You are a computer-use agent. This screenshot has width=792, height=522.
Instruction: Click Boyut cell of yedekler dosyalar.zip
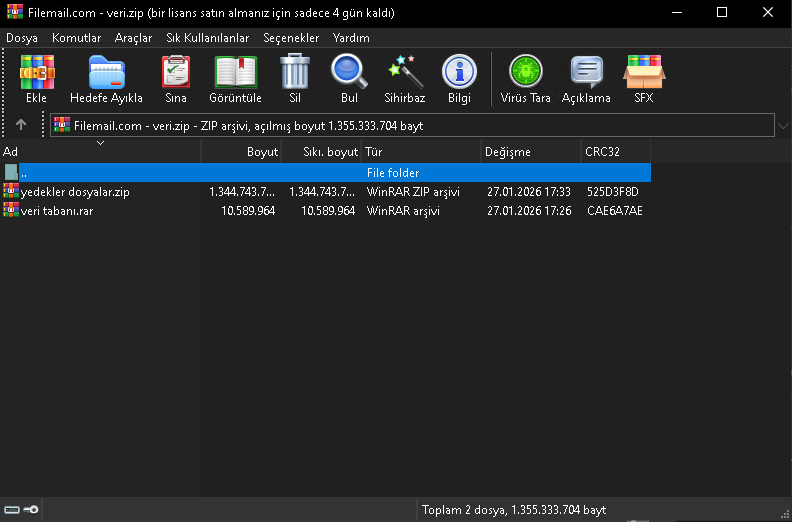pos(242,192)
